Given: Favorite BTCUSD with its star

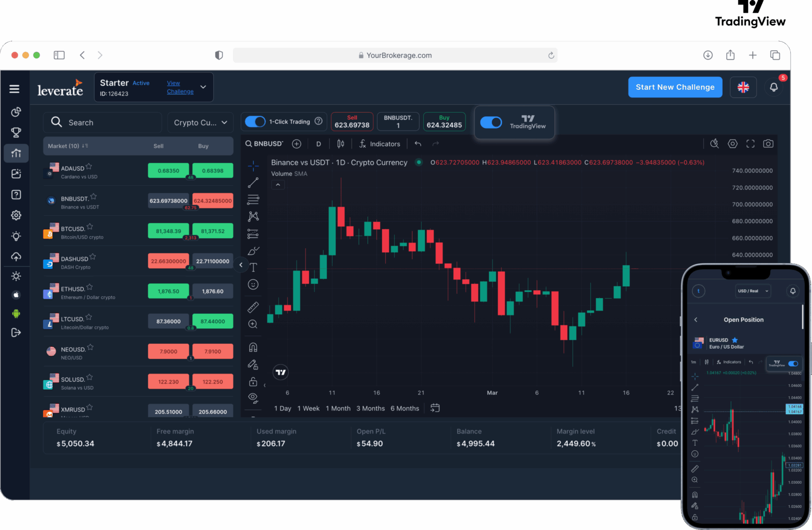Looking at the screenshot, I should tap(90, 226).
